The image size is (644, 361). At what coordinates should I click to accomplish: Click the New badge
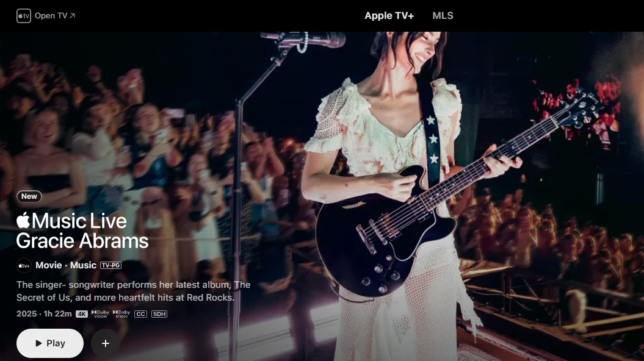29,196
